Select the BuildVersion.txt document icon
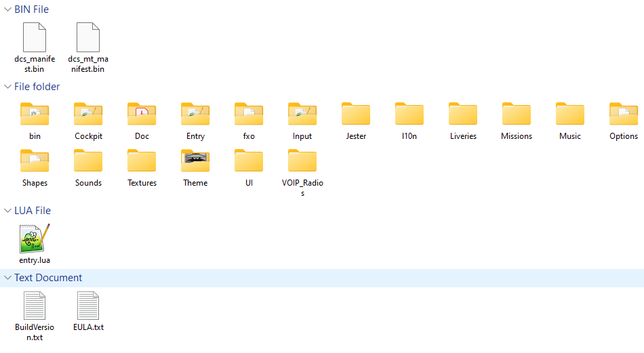The width and height of the screenshot is (644, 353). tap(35, 306)
